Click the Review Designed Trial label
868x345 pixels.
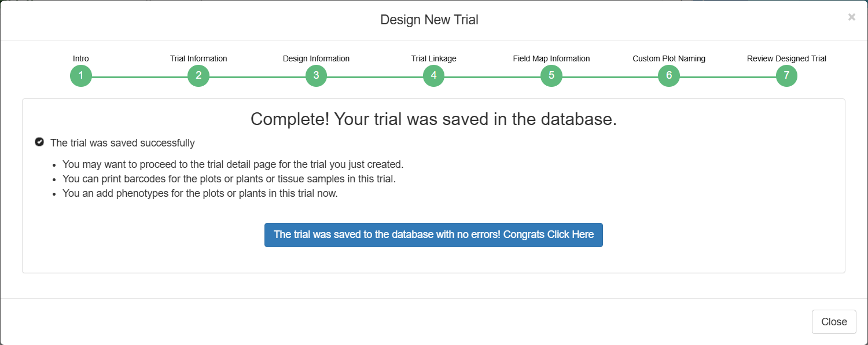(786, 58)
